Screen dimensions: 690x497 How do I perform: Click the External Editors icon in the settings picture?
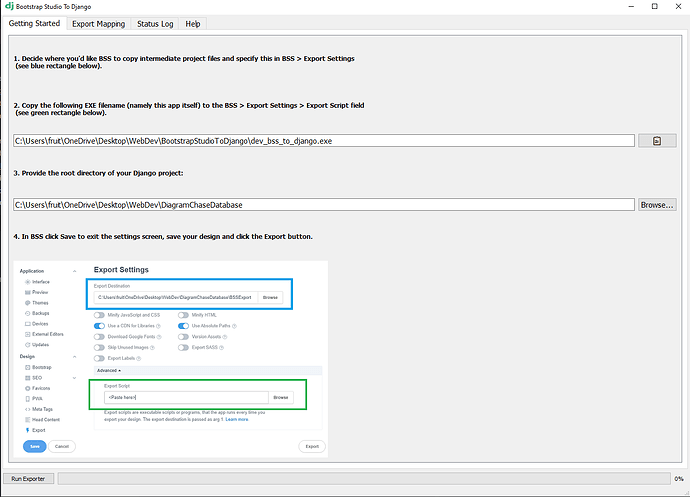(x=28, y=335)
